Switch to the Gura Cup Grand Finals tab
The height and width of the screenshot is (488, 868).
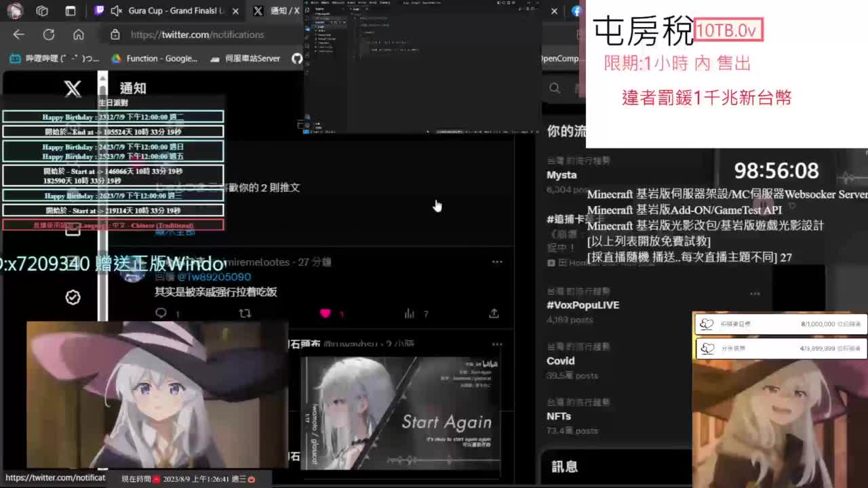coord(178,11)
